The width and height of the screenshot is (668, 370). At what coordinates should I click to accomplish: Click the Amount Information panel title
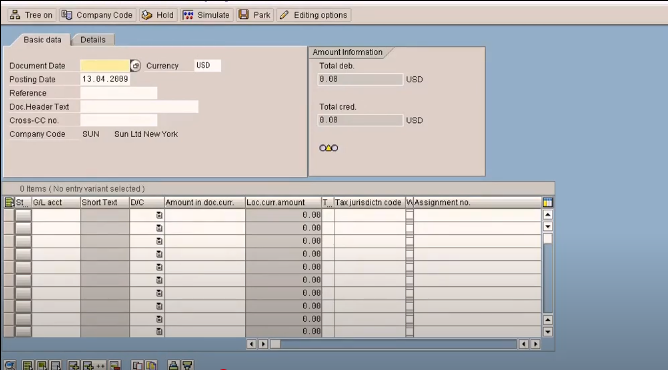pos(348,52)
